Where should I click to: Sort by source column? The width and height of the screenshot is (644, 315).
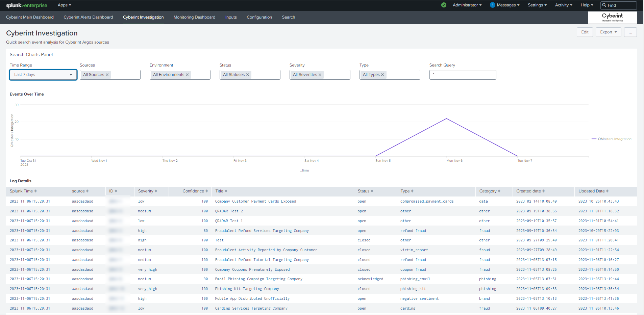tap(80, 191)
